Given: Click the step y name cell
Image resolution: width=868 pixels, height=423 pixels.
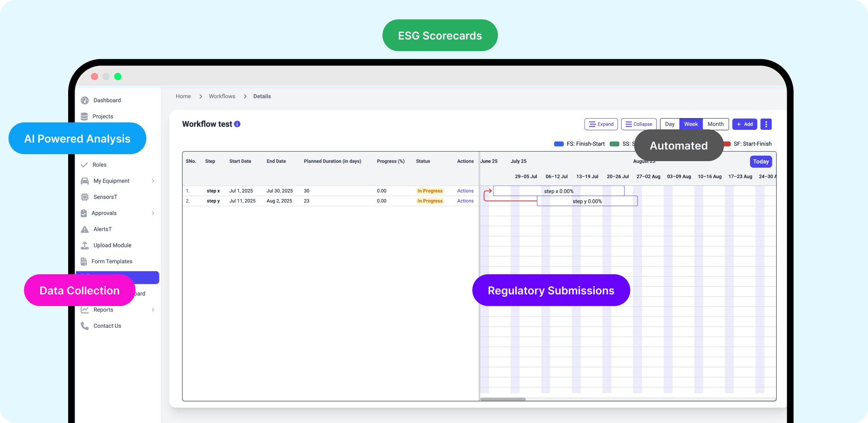Looking at the screenshot, I should click(x=213, y=201).
